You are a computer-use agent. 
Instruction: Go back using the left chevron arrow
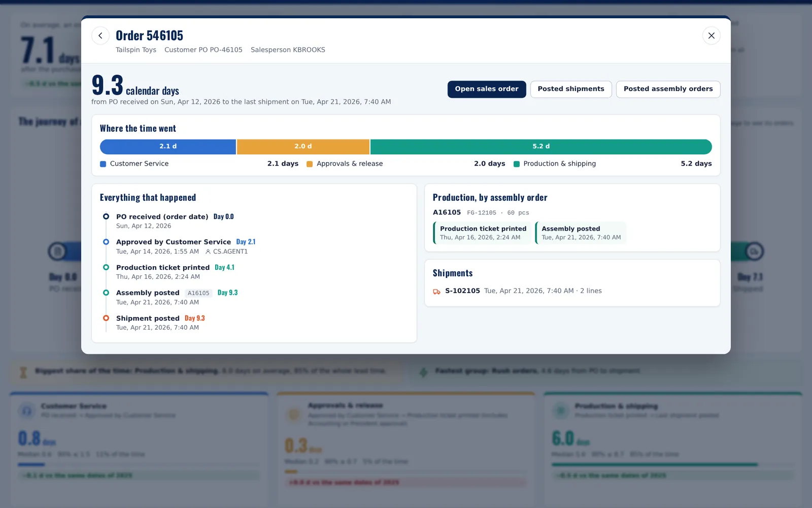coord(100,36)
